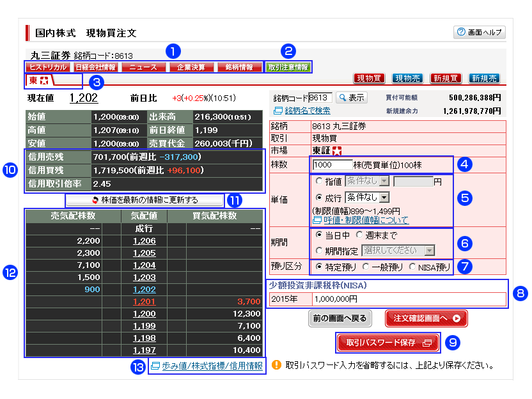Click the orange warning exclamation icon
532x399 pixels.
[x=276, y=365]
